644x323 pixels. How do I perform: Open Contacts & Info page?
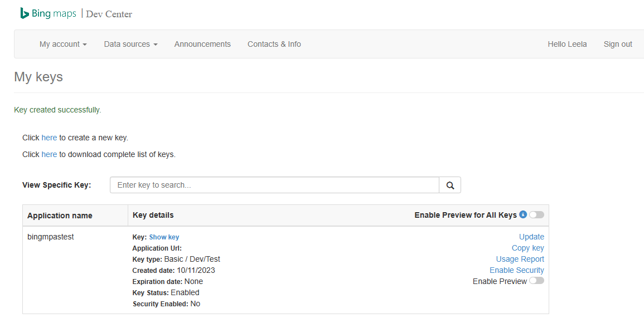274,44
